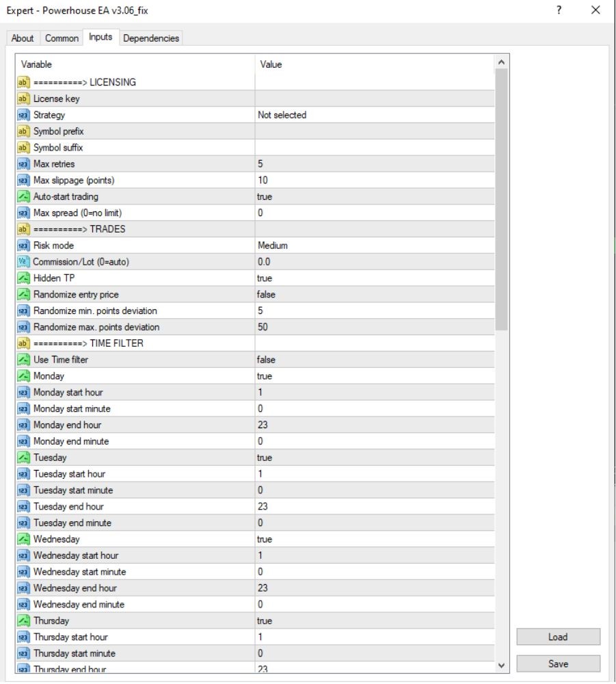Click the boolean icon next to Tuesday
The image size is (616, 684).
[23, 458]
